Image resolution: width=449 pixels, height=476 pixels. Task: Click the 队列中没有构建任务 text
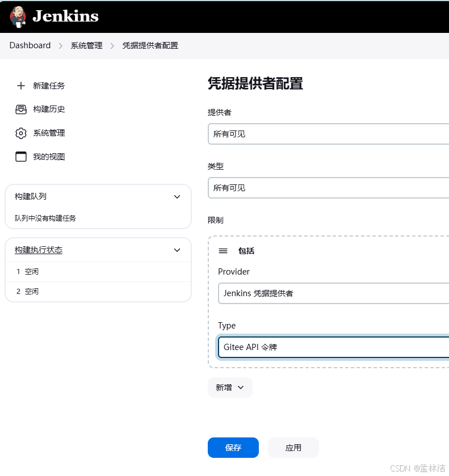tap(45, 218)
